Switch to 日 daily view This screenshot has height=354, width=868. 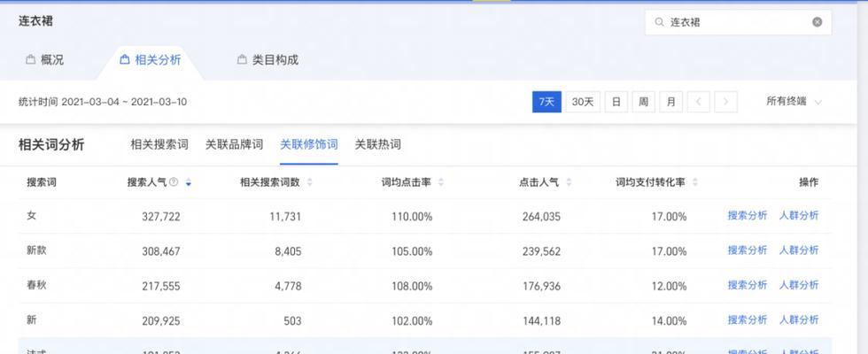pyautogui.click(x=616, y=102)
